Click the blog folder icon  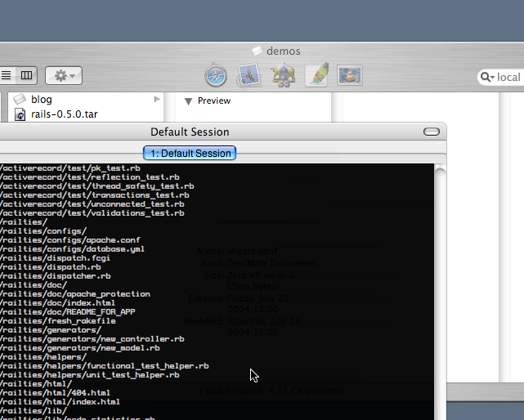coord(20,99)
